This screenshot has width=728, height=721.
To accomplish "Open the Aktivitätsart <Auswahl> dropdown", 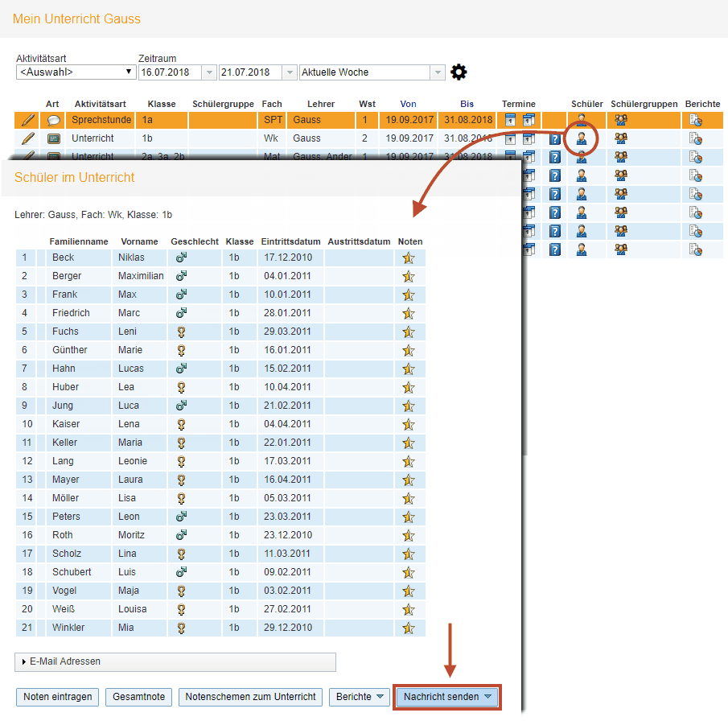I will pos(76,72).
